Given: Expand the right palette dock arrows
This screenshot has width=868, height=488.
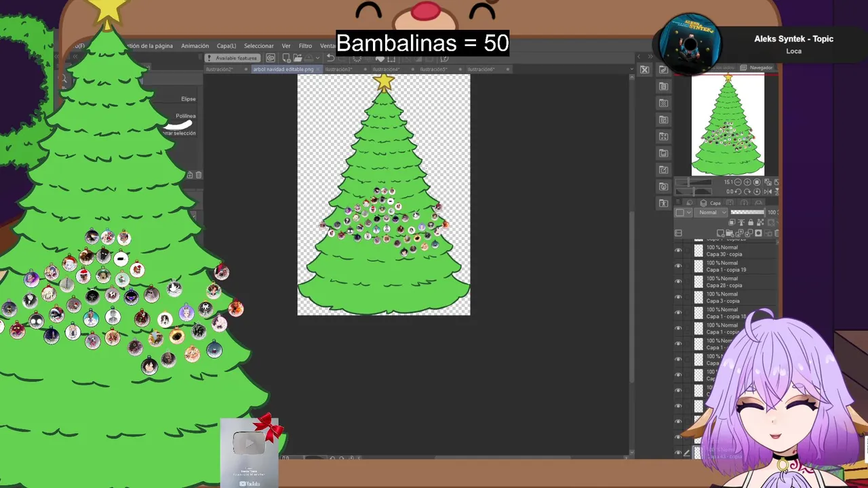Looking at the screenshot, I should pyautogui.click(x=650, y=57).
